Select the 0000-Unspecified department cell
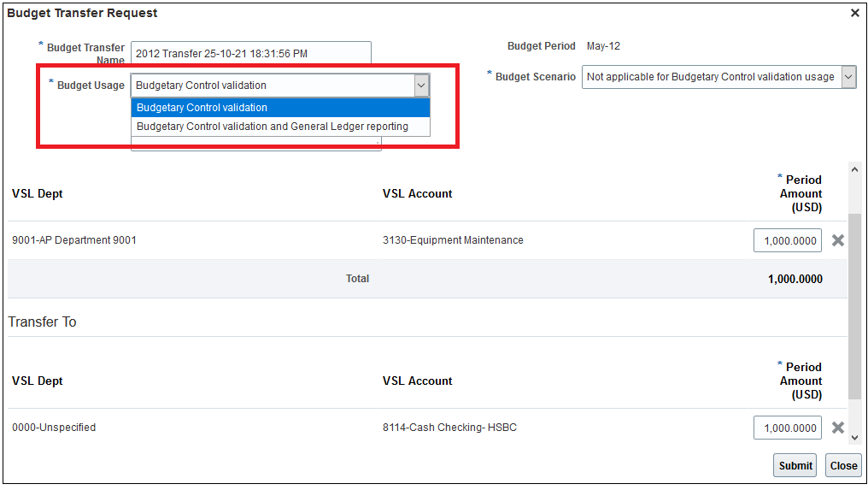Image resolution: width=868 pixels, height=490 pixels. coord(54,428)
